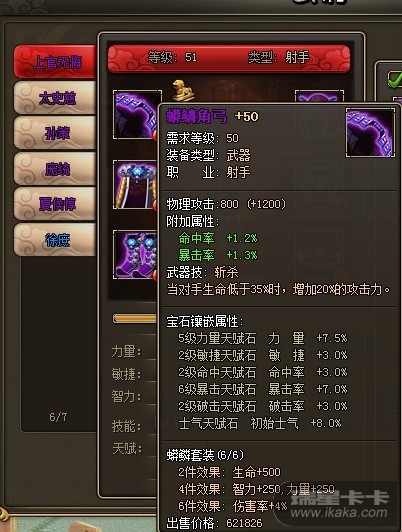Click the golden lion statue icon
Image resolution: width=402 pixels, height=532 pixels.
(x=183, y=91)
